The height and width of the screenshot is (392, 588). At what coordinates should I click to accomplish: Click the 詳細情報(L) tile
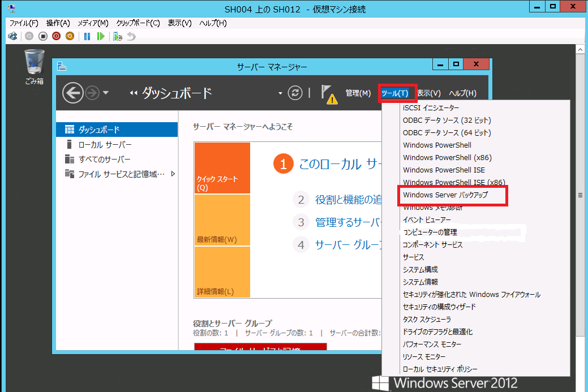(222, 272)
